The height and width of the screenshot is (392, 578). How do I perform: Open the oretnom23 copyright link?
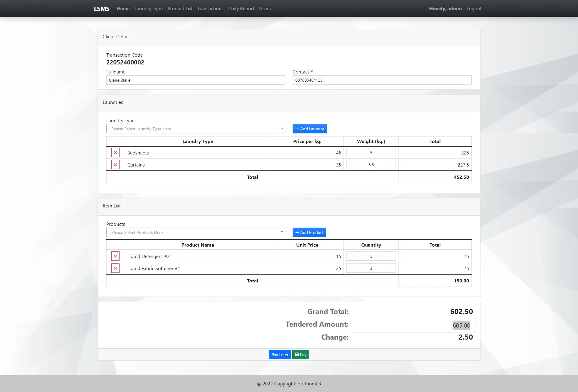point(309,384)
